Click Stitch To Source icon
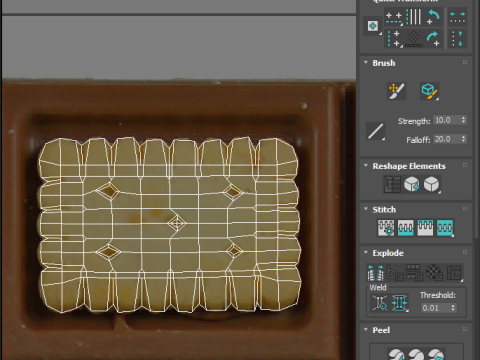 (x=425, y=228)
